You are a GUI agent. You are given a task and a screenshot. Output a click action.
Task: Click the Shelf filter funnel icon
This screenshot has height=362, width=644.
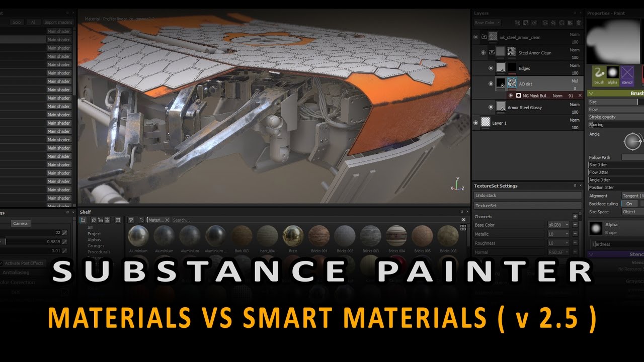pyautogui.click(x=131, y=220)
